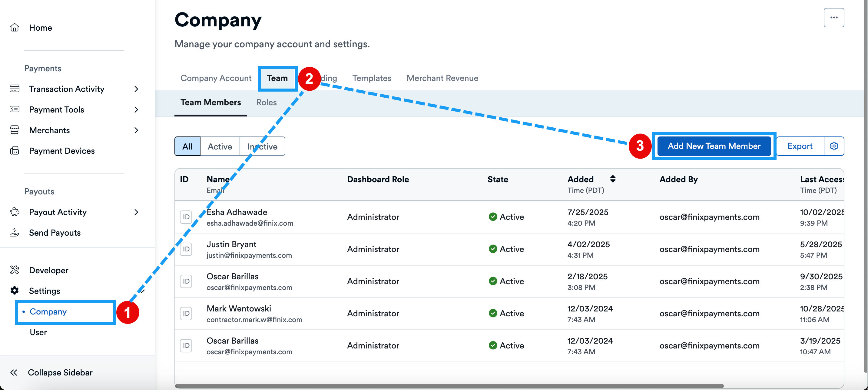Click the Send Payouts hand icon
Screen dimensions: 868x390
pos(15,232)
